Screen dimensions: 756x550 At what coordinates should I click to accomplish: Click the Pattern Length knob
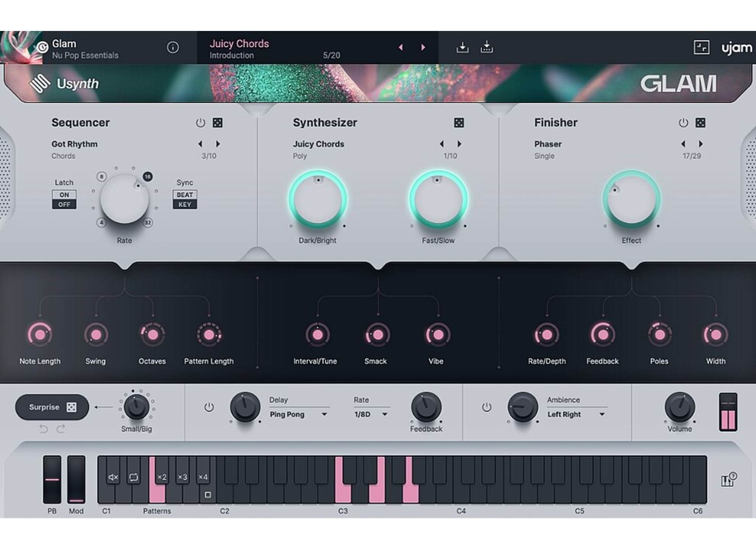pyautogui.click(x=209, y=335)
